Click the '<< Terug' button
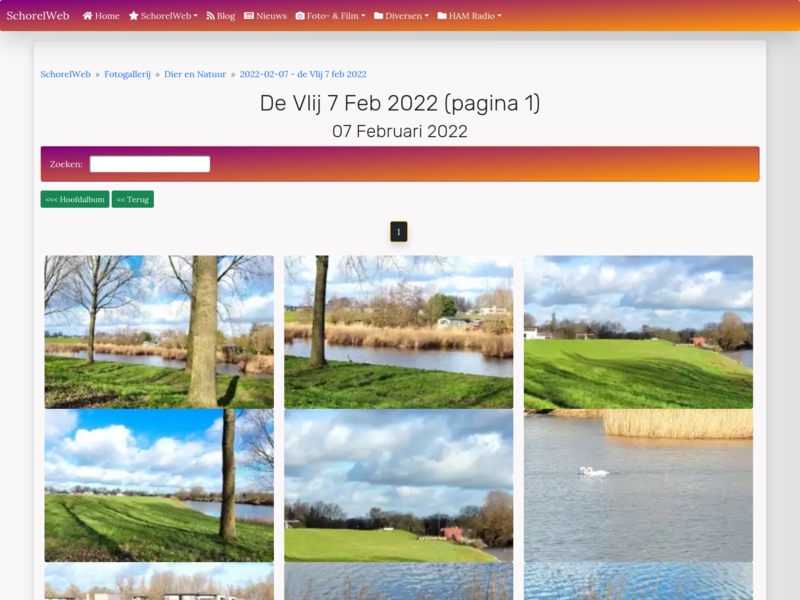This screenshot has height=600, width=800. [133, 199]
